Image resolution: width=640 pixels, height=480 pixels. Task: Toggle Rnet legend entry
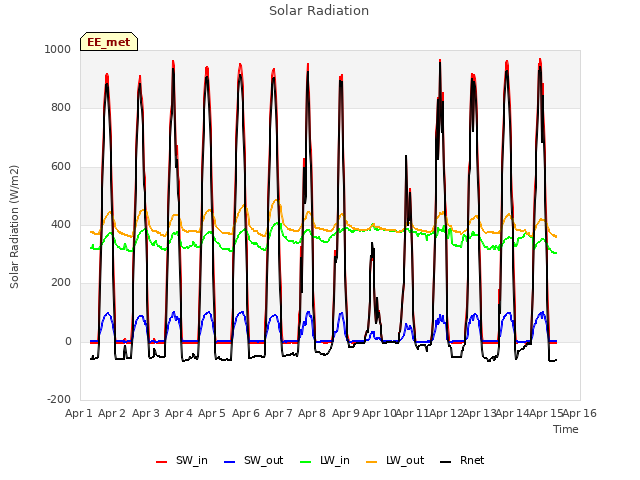pyautogui.click(x=462, y=460)
